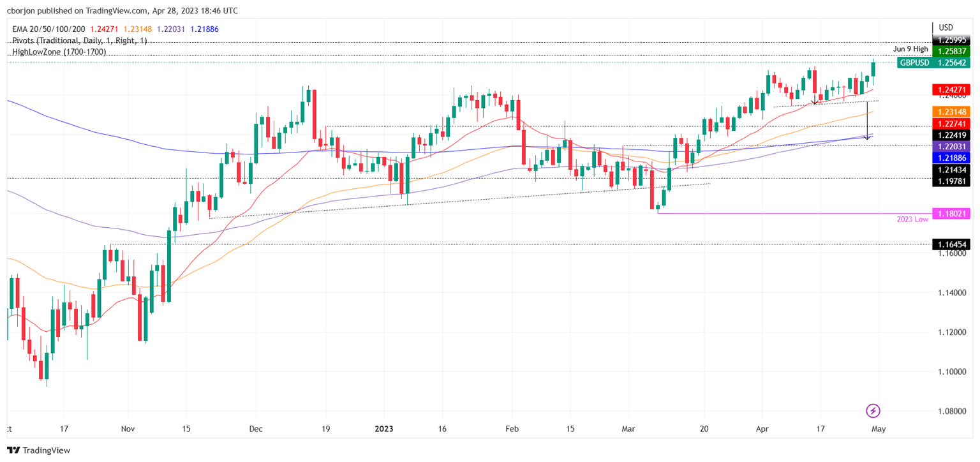Click the magenta 1.18021 price flag
The image size is (980, 462).
[x=951, y=213]
